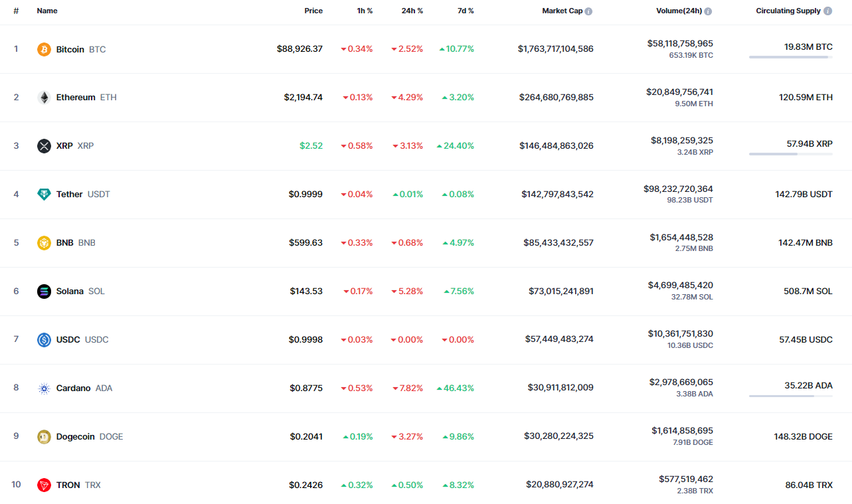Image resolution: width=852 pixels, height=504 pixels.
Task: Click the Tether logo icon
Action: click(44, 195)
